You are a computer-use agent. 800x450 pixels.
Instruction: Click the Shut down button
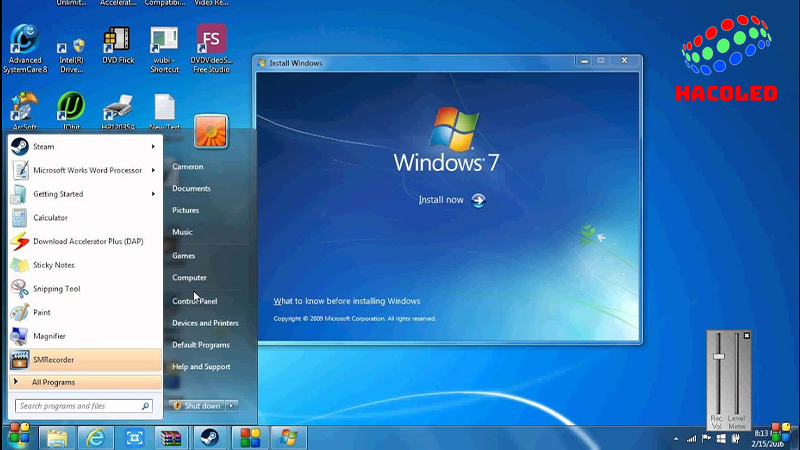(x=197, y=406)
